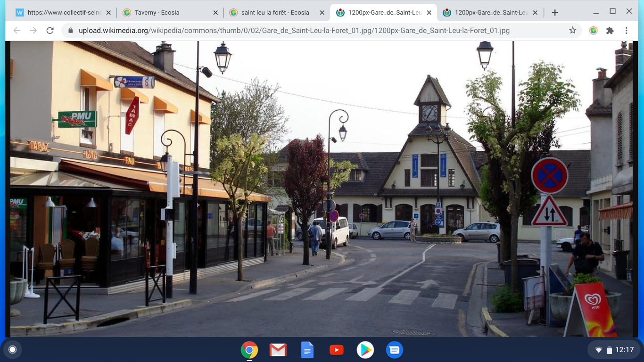Open a new tab with the plus button
The width and height of the screenshot is (644, 362).
[555, 13]
